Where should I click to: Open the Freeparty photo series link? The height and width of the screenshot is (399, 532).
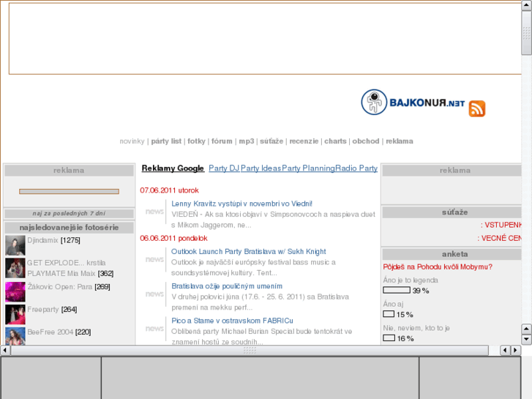point(43,310)
